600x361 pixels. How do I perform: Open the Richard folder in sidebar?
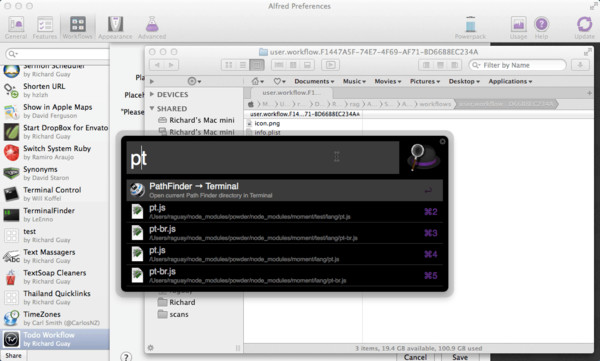click(x=176, y=302)
